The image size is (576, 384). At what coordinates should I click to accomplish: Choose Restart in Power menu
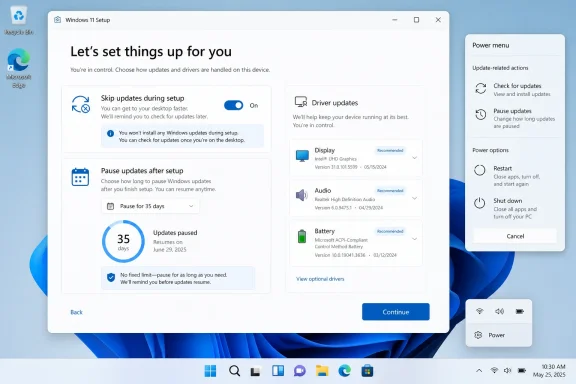515,176
